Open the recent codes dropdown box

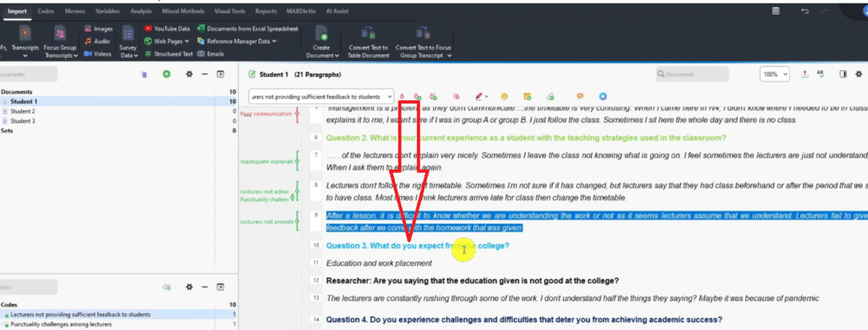321,97
